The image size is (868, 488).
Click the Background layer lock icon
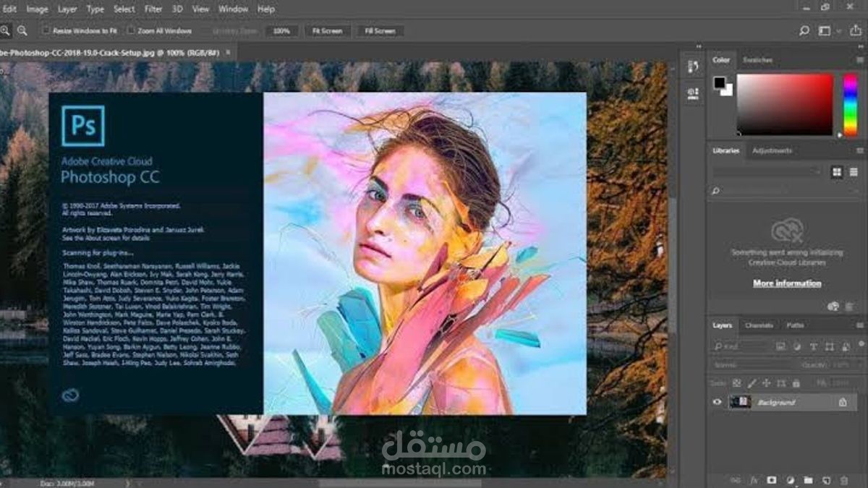pos(843,402)
